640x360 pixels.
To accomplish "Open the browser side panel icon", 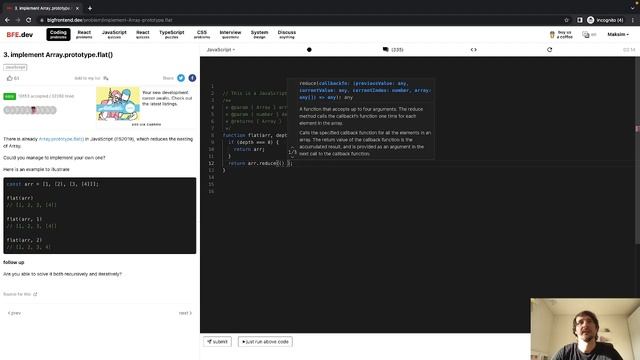I will pyautogui.click(x=580, y=20).
